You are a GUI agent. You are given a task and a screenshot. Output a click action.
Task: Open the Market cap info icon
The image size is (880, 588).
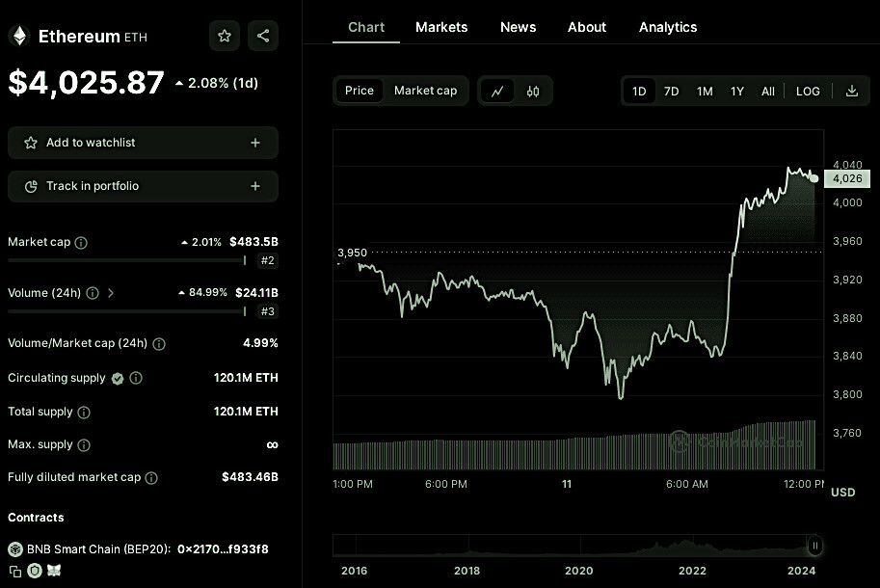click(x=81, y=242)
